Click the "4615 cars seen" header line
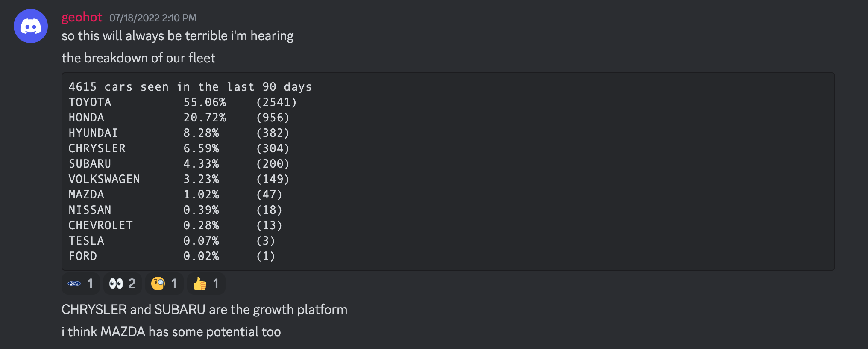Viewport: 868px width, 349px height. [191, 87]
